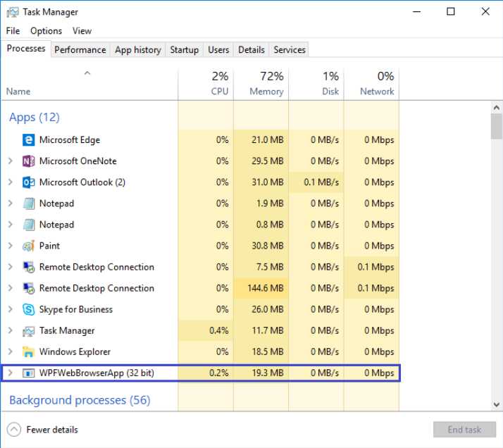This screenshot has width=503, height=448.
Task: Sort by Disk column header
Action: [x=316, y=84]
